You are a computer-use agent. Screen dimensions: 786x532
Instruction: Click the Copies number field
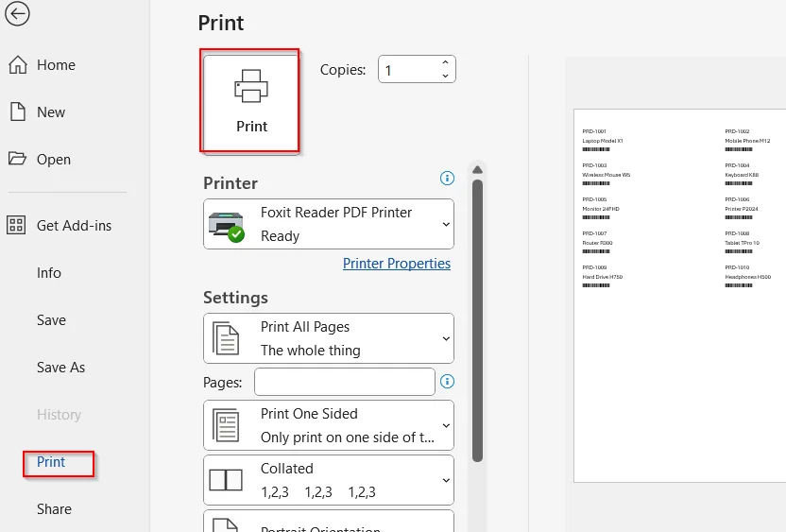[410, 69]
